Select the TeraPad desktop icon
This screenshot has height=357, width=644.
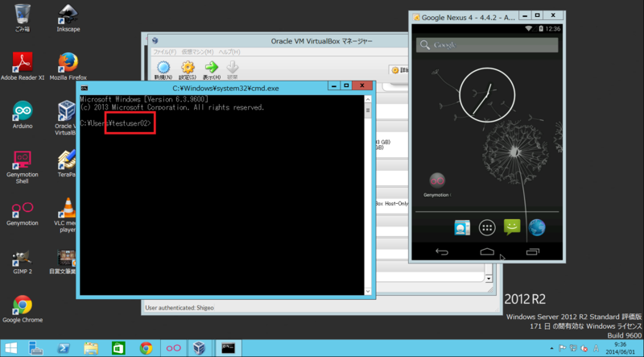67,163
